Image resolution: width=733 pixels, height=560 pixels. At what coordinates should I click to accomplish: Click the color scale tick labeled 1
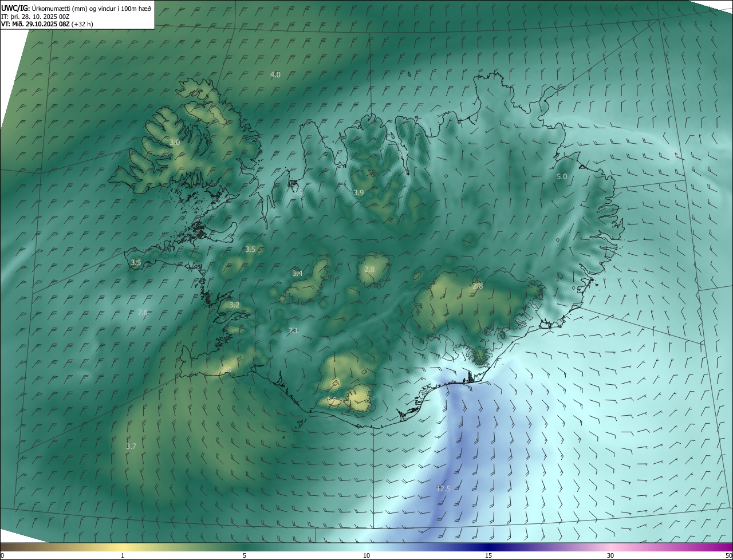tap(123, 555)
